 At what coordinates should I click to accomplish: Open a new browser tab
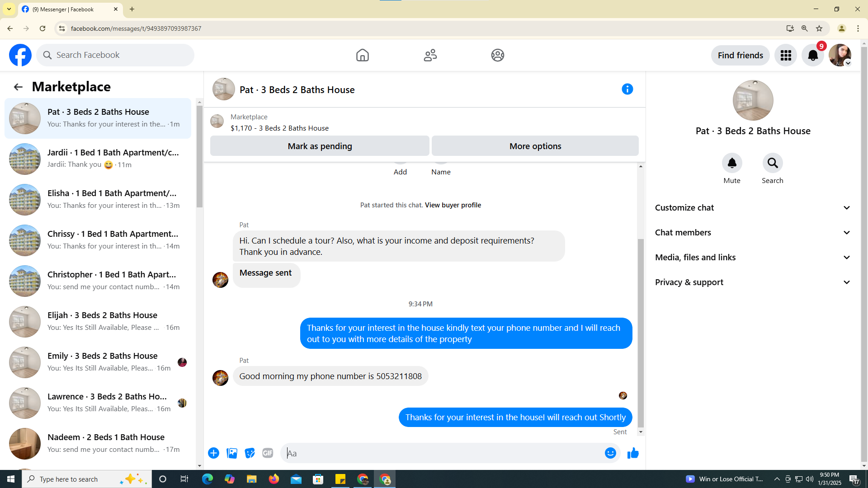pyautogui.click(x=132, y=9)
